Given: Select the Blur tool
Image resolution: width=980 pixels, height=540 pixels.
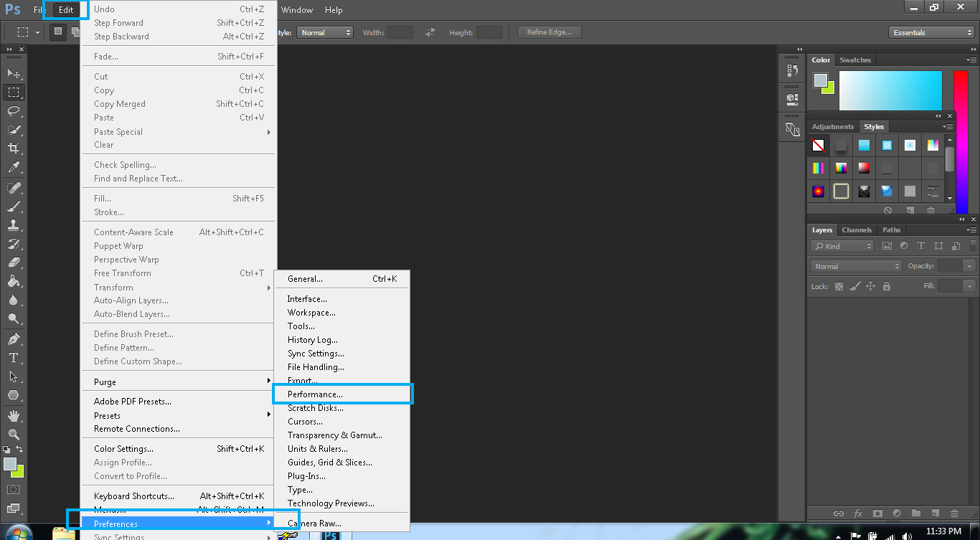Looking at the screenshot, I should pos(14,300).
